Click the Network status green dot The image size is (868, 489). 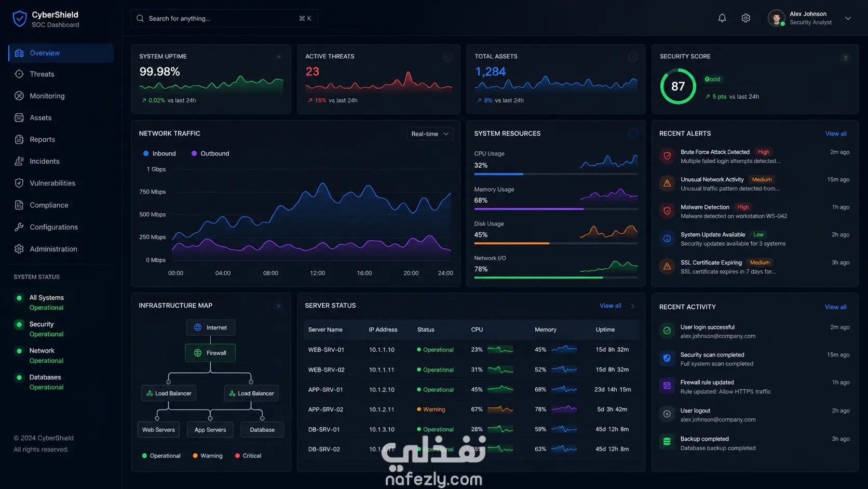pos(19,351)
